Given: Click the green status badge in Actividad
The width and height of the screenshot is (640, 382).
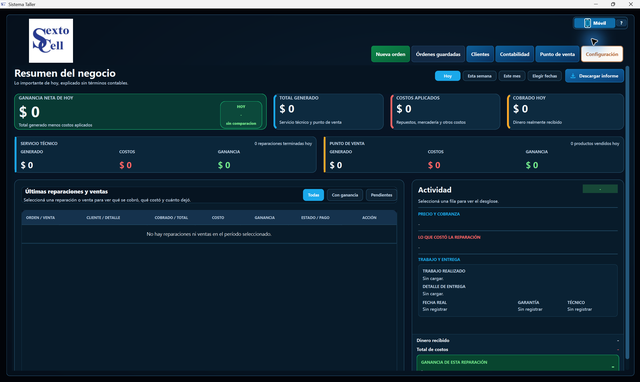Looking at the screenshot, I should click(600, 189).
